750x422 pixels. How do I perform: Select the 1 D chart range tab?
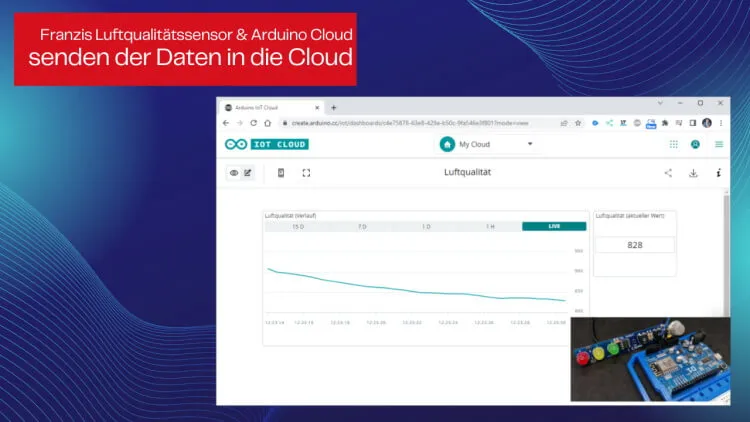[426, 226]
